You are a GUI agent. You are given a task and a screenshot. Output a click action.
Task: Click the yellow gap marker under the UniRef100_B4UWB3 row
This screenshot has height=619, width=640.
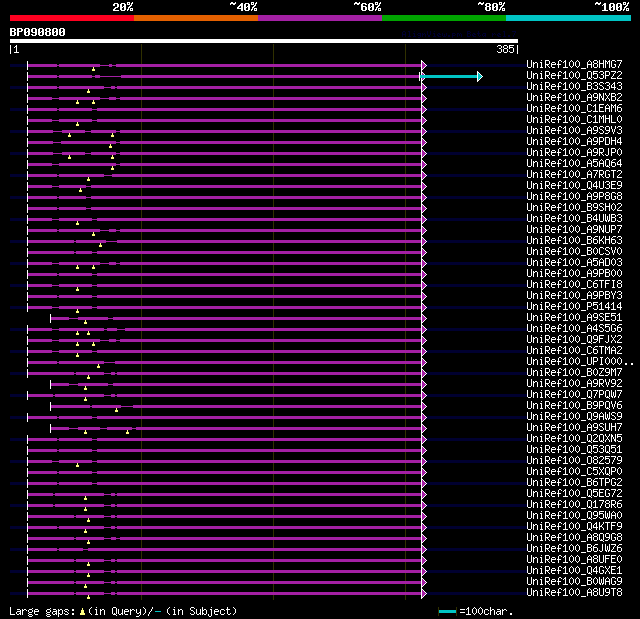(78, 223)
